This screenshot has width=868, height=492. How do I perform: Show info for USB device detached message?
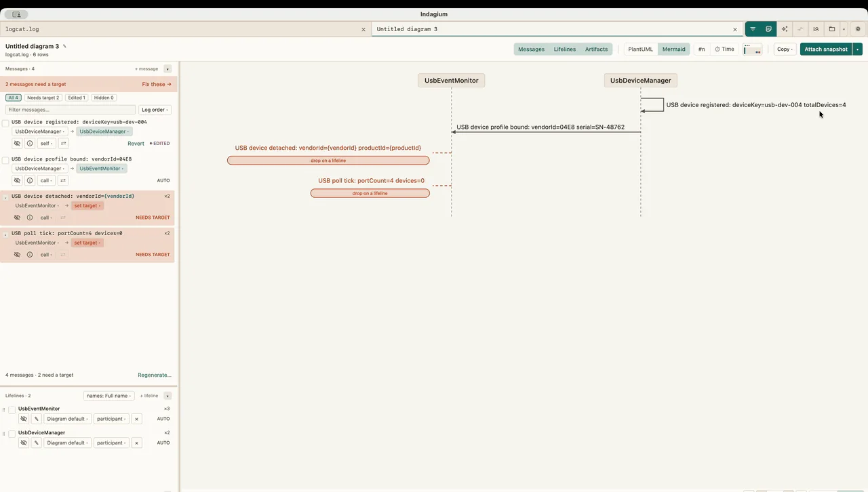[30, 218]
